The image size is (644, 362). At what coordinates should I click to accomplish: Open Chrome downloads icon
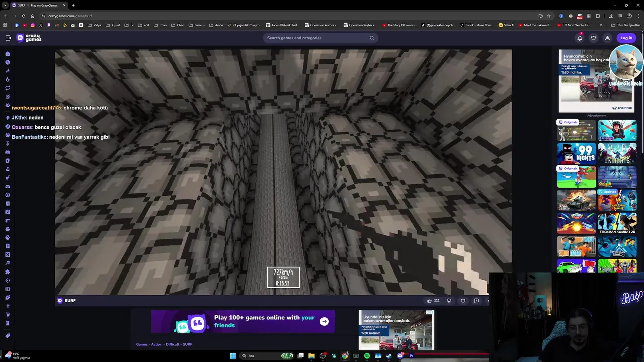pyautogui.click(x=611, y=16)
